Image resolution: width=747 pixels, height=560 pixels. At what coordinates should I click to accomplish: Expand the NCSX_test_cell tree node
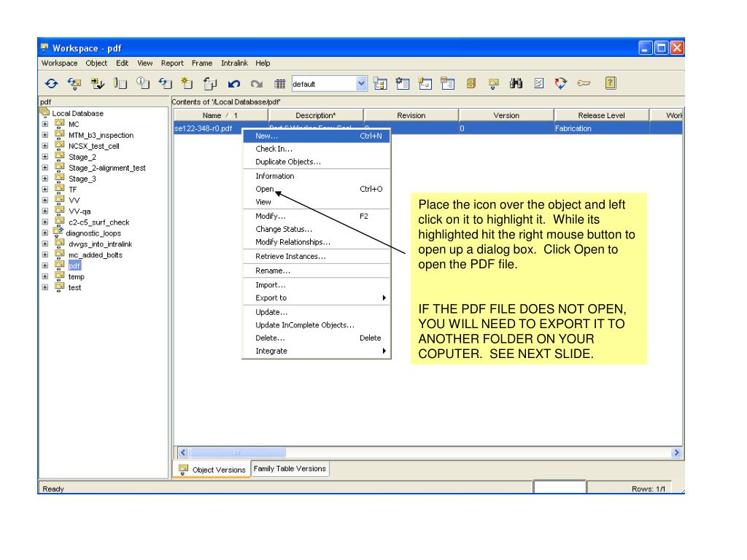coord(45,146)
